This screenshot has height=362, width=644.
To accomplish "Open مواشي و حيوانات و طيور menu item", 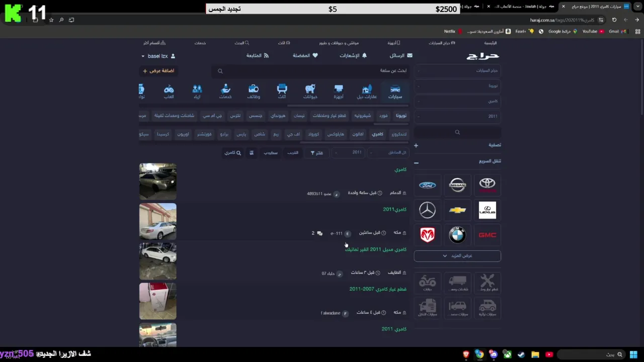I will tap(339, 43).
